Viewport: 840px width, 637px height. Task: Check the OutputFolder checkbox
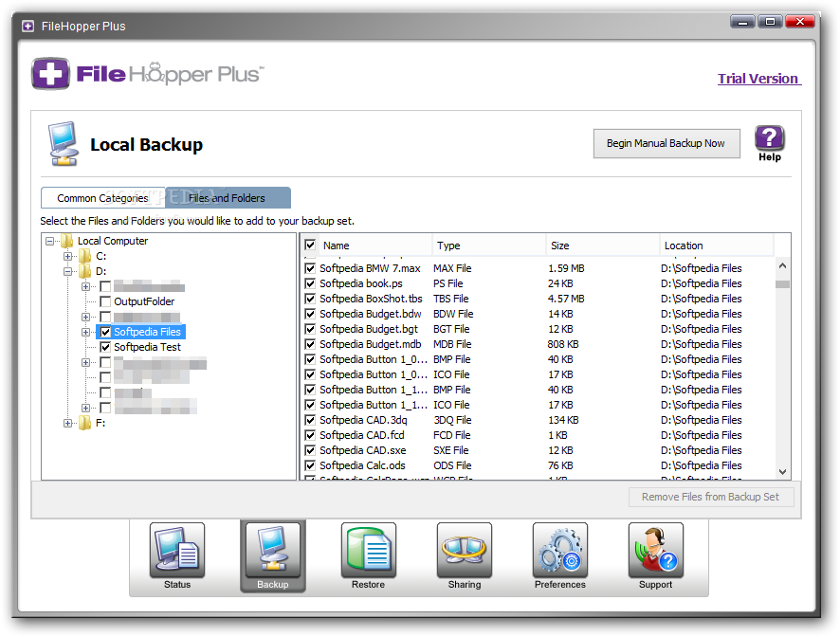(105, 301)
